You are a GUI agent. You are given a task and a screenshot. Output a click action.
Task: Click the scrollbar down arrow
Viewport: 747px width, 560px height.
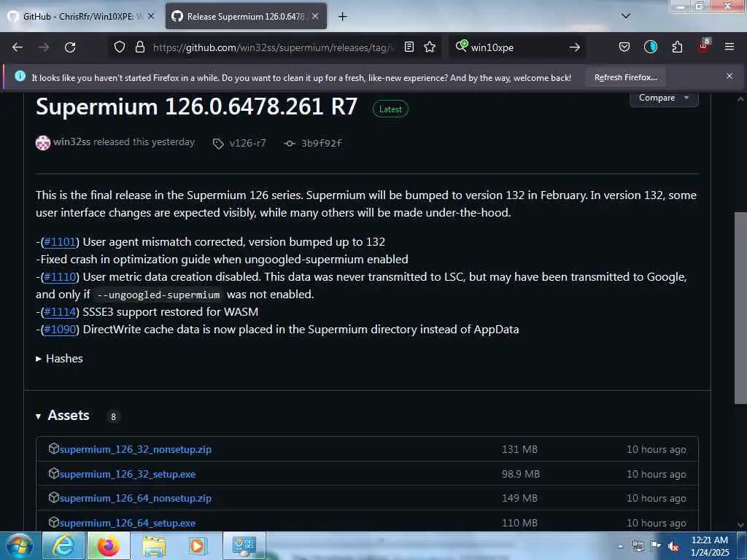tap(740, 525)
